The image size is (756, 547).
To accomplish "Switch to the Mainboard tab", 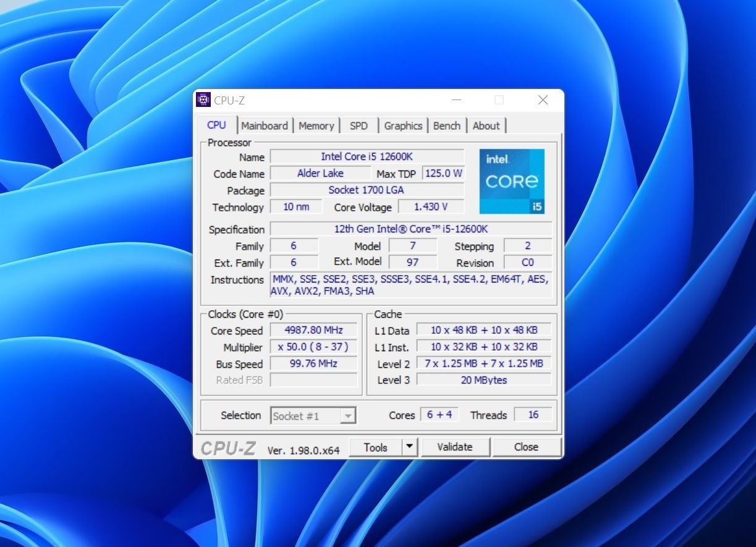I will coord(265,125).
